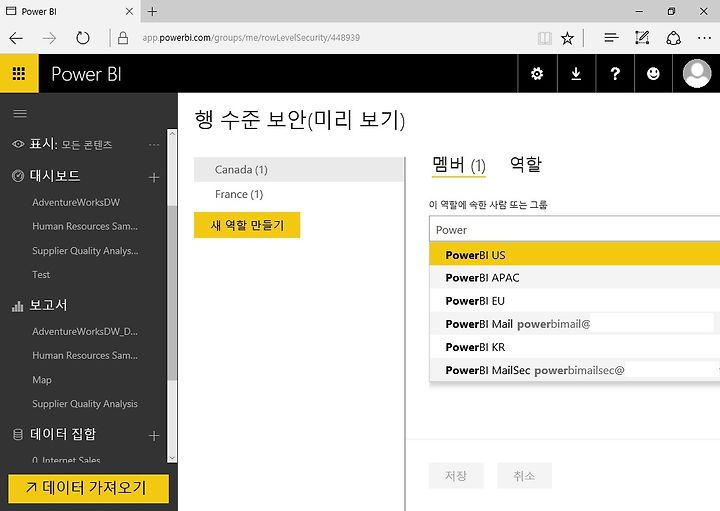Open the help question mark menu

615,73
